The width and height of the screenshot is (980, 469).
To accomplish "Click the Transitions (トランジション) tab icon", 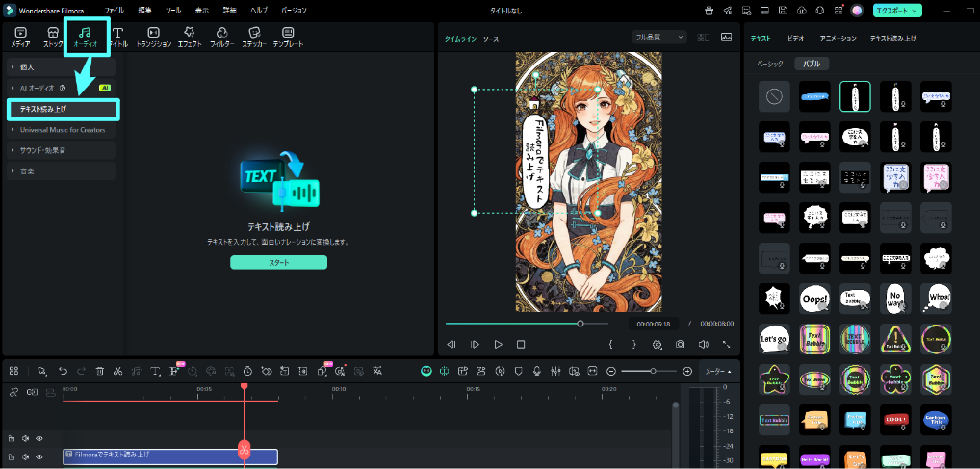I will click(x=153, y=33).
